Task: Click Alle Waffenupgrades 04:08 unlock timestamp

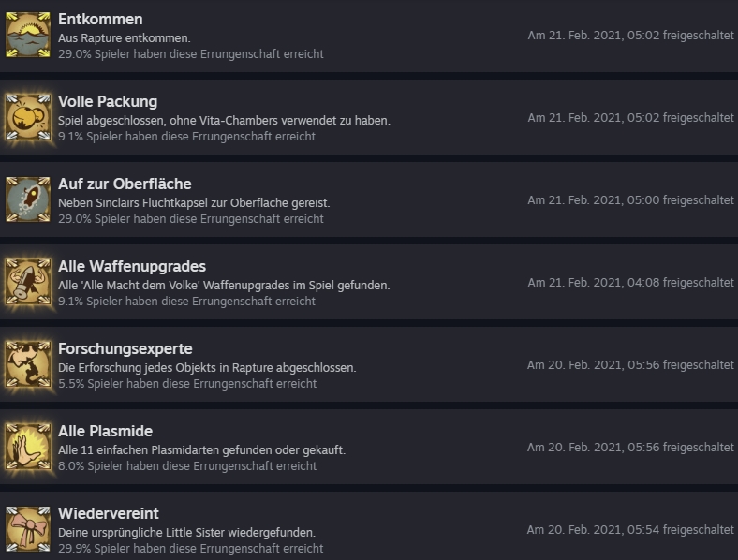Action: [630, 283]
